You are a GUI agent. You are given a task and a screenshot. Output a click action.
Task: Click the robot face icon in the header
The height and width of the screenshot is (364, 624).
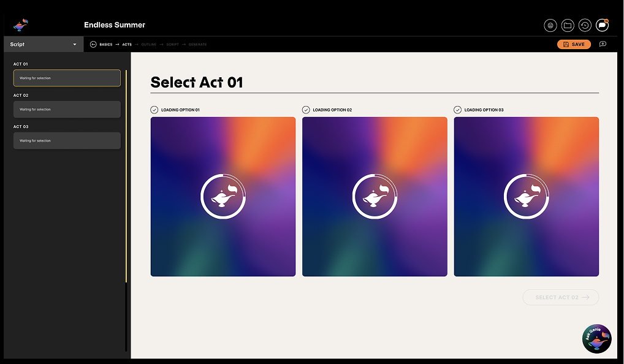coord(550,25)
